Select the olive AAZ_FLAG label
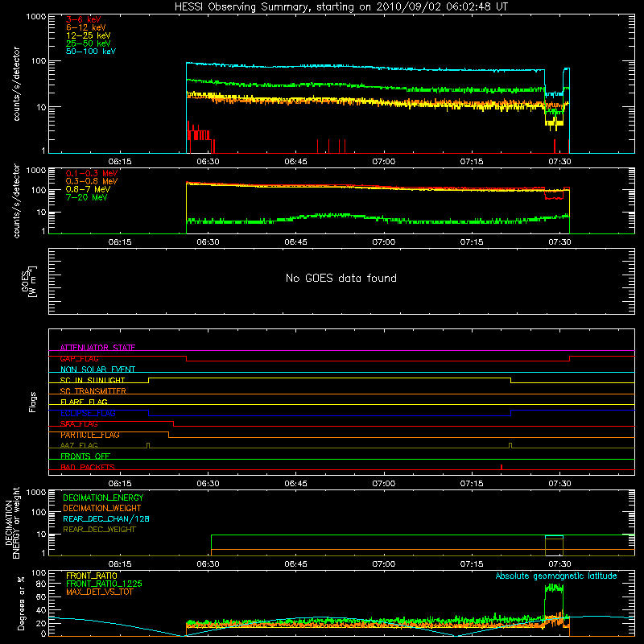Screen dimensions: 644x644 (79, 445)
